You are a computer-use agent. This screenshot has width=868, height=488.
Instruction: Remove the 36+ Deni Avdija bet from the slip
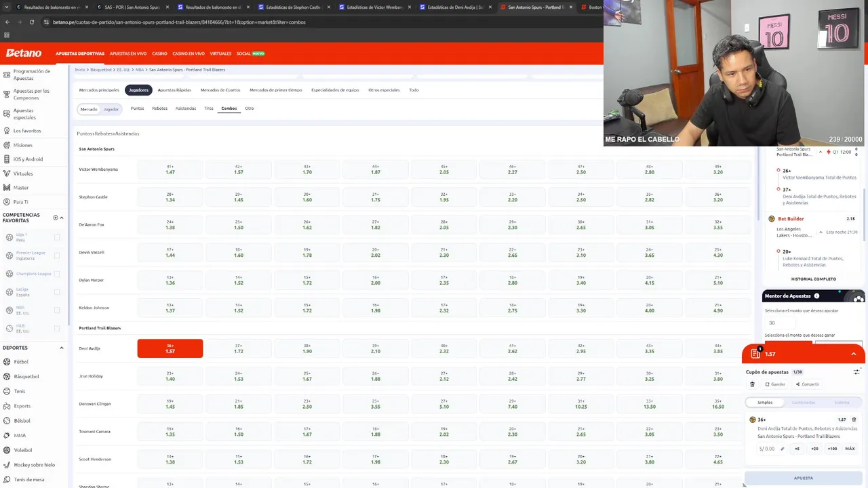[x=854, y=420]
